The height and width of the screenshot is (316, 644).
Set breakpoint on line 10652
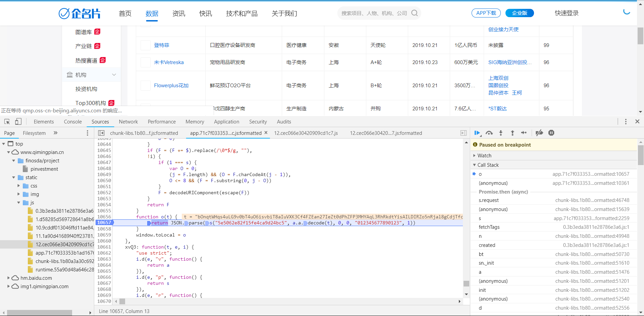(x=104, y=193)
